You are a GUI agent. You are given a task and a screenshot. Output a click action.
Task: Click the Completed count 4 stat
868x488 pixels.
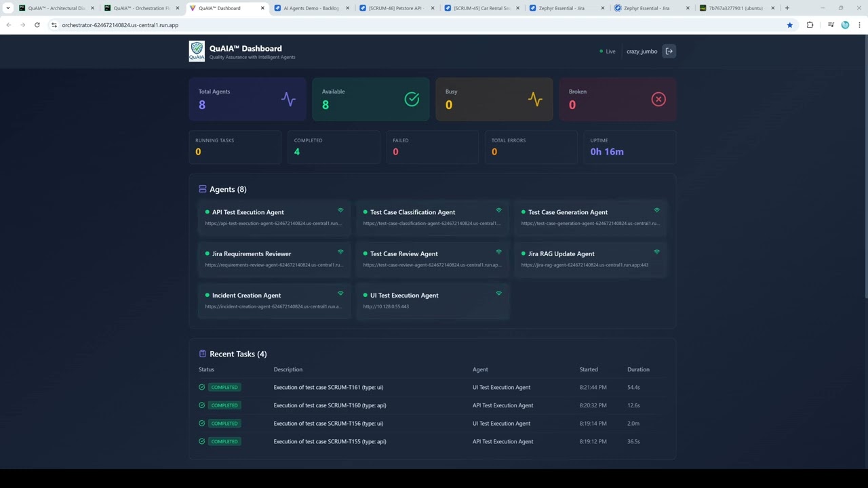[x=297, y=152]
